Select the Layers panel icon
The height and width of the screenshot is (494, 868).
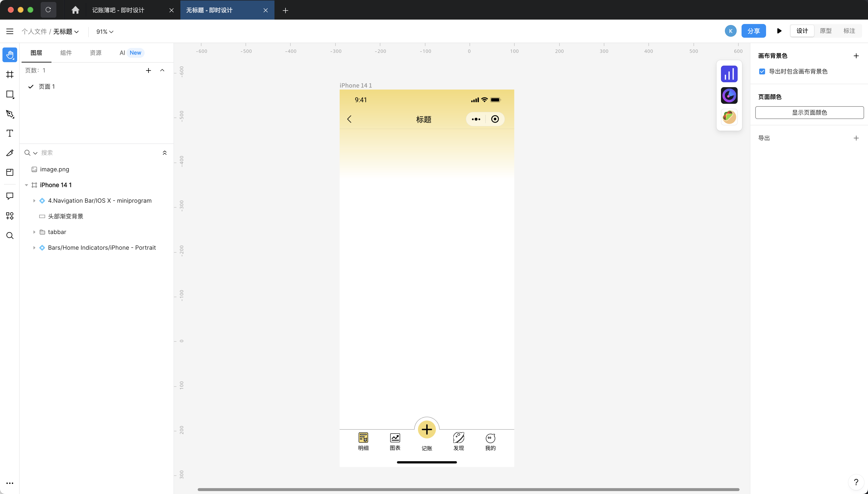coord(36,52)
